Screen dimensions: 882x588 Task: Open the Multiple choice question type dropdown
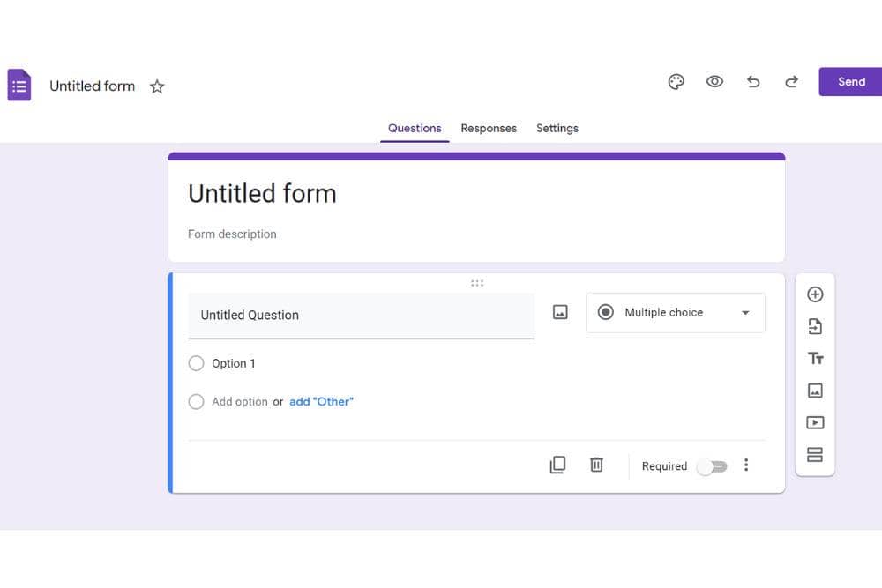[675, 312]
